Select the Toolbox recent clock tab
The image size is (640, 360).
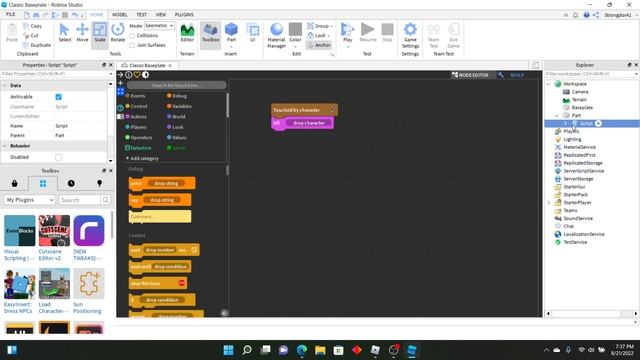pyautogui.click(x=71, y=184)
